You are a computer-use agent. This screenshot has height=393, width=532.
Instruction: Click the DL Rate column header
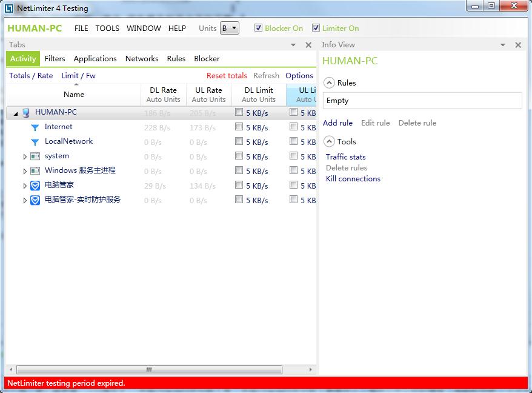point(163,95)
